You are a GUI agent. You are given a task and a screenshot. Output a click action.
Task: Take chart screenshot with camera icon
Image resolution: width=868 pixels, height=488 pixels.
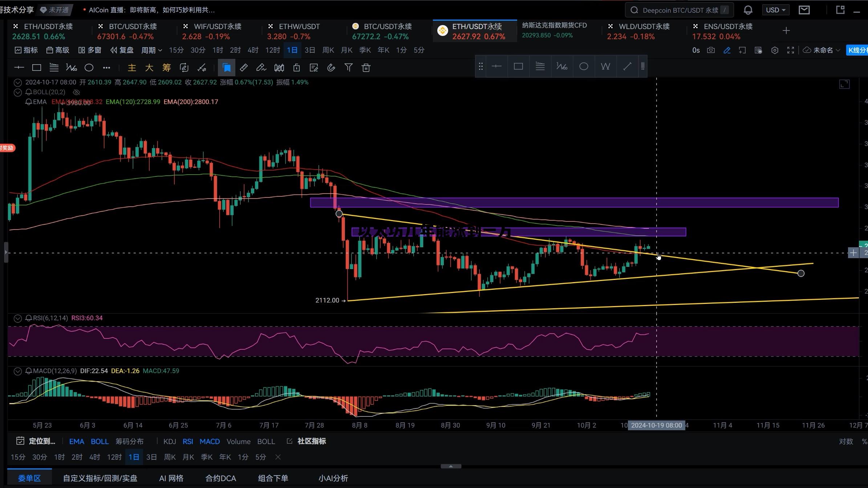(711, 50)
